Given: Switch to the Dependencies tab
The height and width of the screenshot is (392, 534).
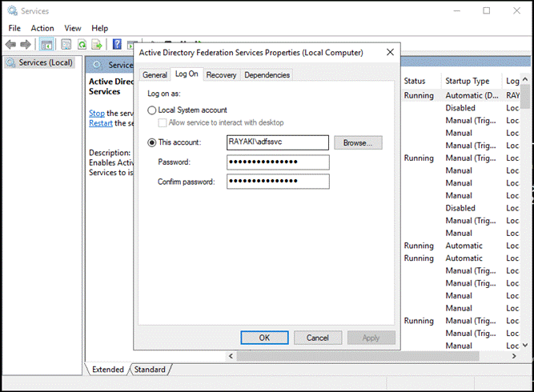Looking at the screenshot, I should pyautogui.click(x=267, y=75).
